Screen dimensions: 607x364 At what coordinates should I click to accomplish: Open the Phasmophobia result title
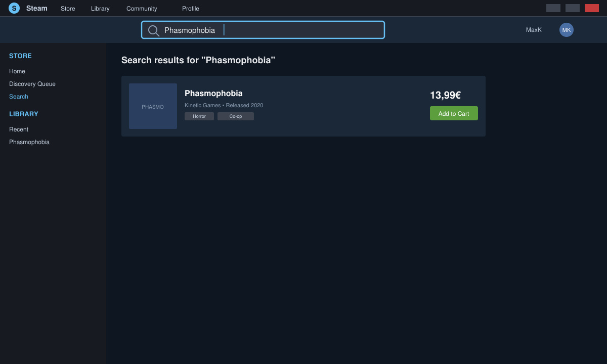pyautogui.click(x=213, y=94)
